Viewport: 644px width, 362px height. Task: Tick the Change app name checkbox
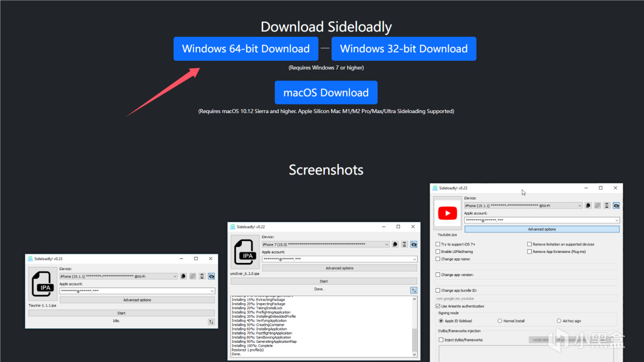pyautogui.click(x=438, y=259)
